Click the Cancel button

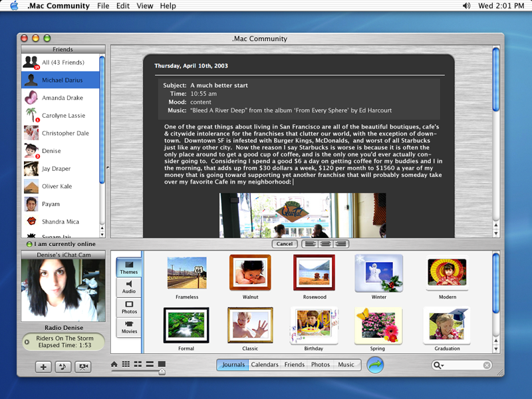pyautogui.click(x=285, y=244)
